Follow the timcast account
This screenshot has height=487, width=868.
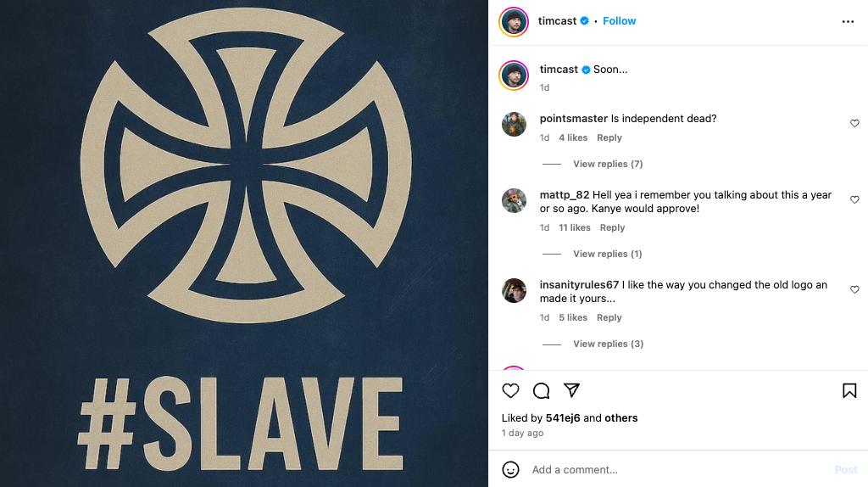point(619,21)
